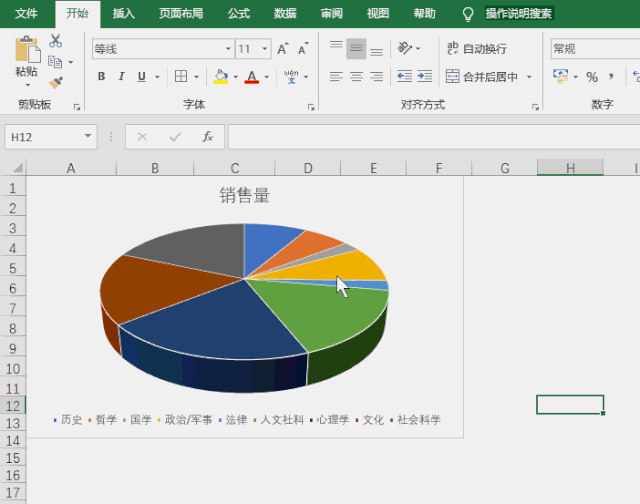Toggle middle vertical alignment
The image size is (640, 504).
356,49
